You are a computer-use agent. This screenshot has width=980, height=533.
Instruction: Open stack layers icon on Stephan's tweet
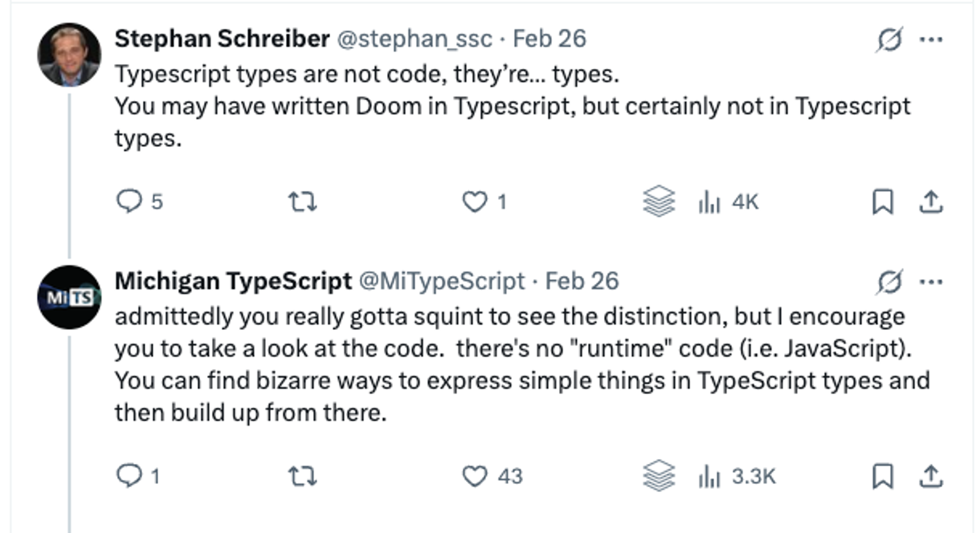pos(658,201)
